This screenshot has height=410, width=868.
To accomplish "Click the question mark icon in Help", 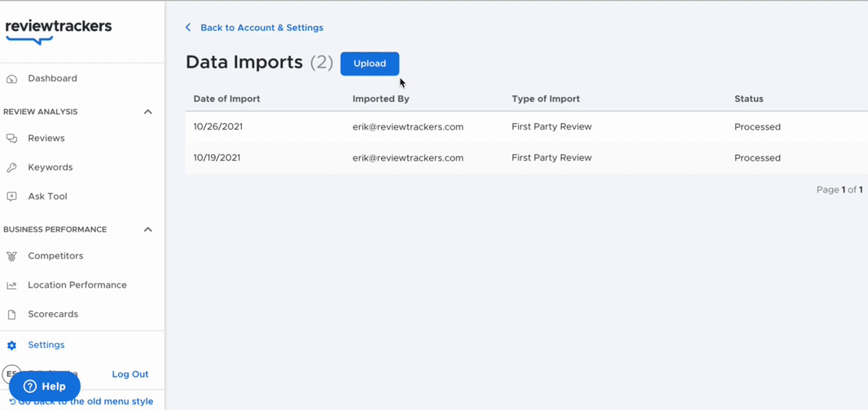I will [x=30, y=386].
